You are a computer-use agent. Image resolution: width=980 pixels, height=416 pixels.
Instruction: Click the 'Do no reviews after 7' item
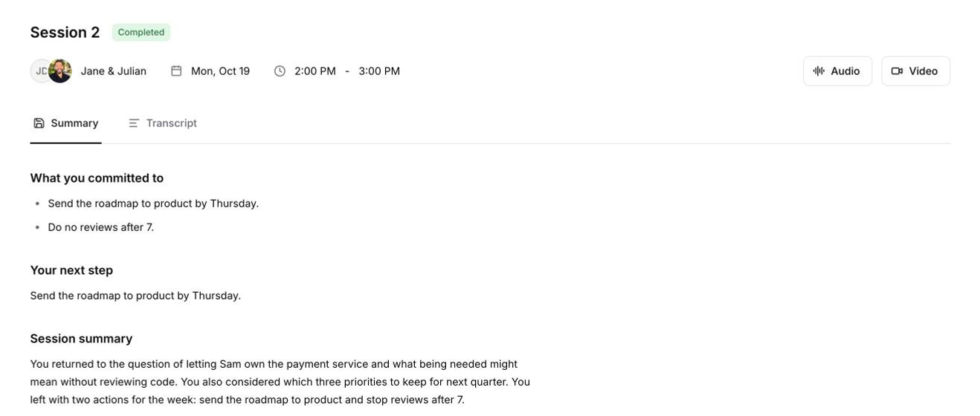101,227
